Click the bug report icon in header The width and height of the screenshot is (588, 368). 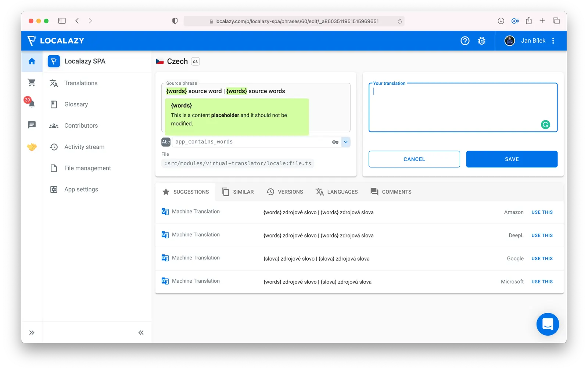pos(482,41)
